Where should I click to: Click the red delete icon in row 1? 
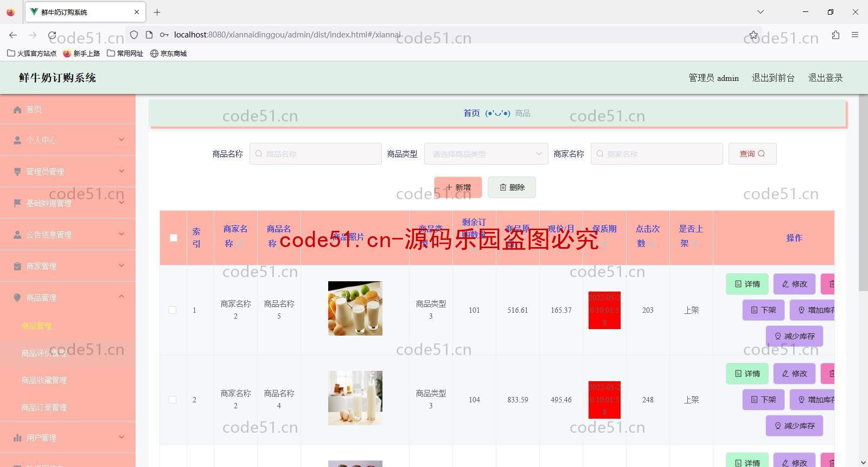827,284
